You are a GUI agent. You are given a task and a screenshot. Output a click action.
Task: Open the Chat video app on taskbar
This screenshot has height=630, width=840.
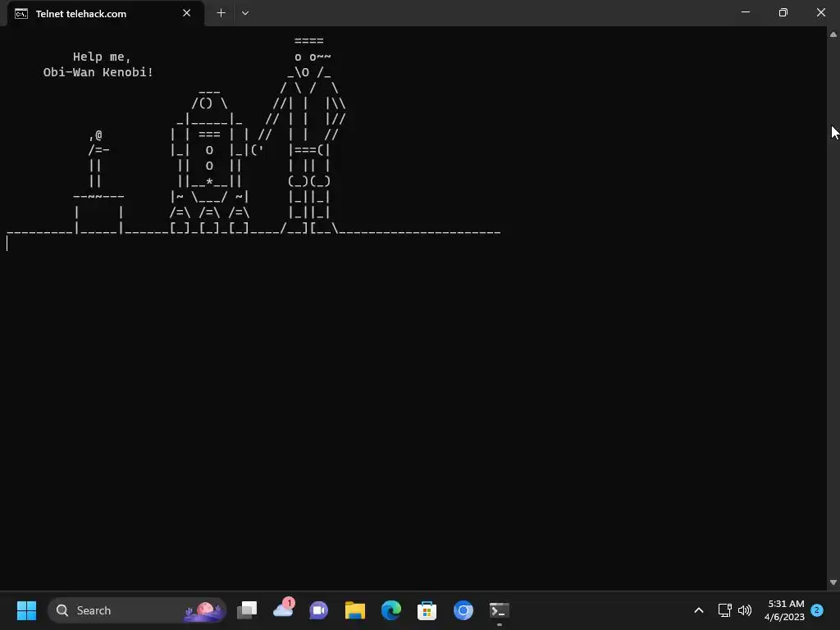click(319, 610)
